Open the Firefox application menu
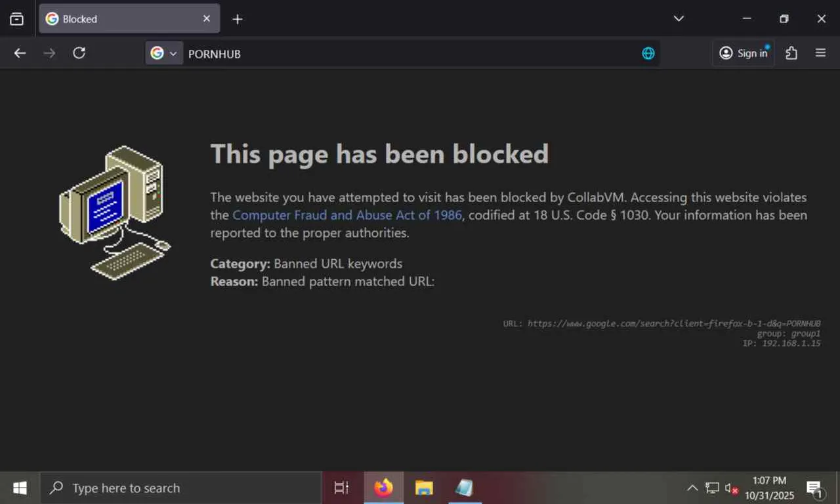The height and width of the screenshot is (504, 840). (x=820, y=53)
